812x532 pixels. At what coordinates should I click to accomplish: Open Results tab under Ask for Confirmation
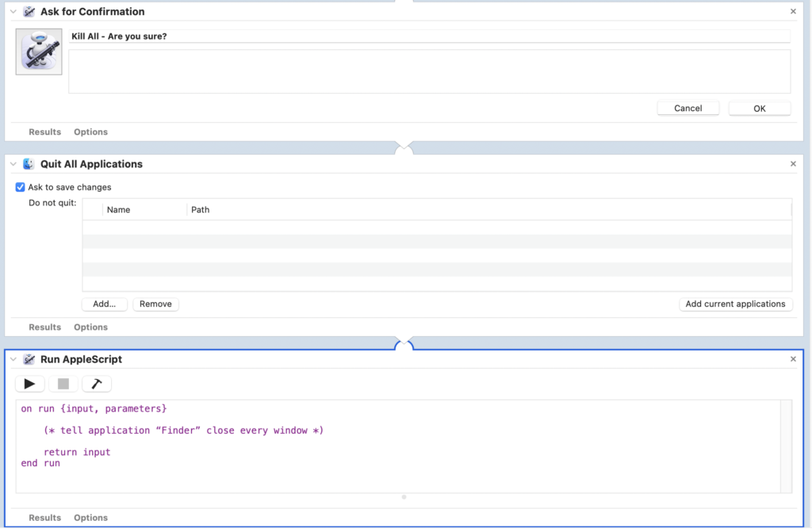click(x=45, y=132)
